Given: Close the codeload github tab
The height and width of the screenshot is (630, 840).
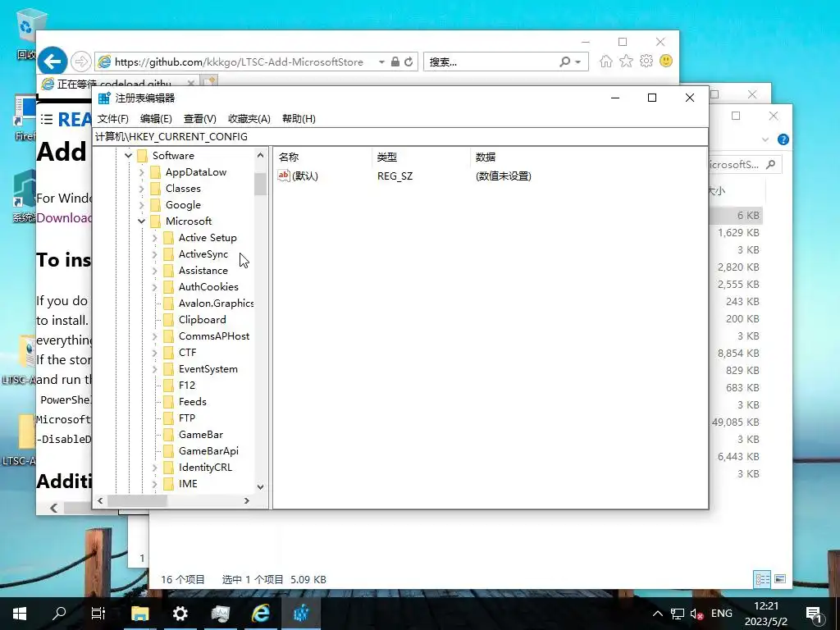Looking at the screenshot, I should point(190,83).
